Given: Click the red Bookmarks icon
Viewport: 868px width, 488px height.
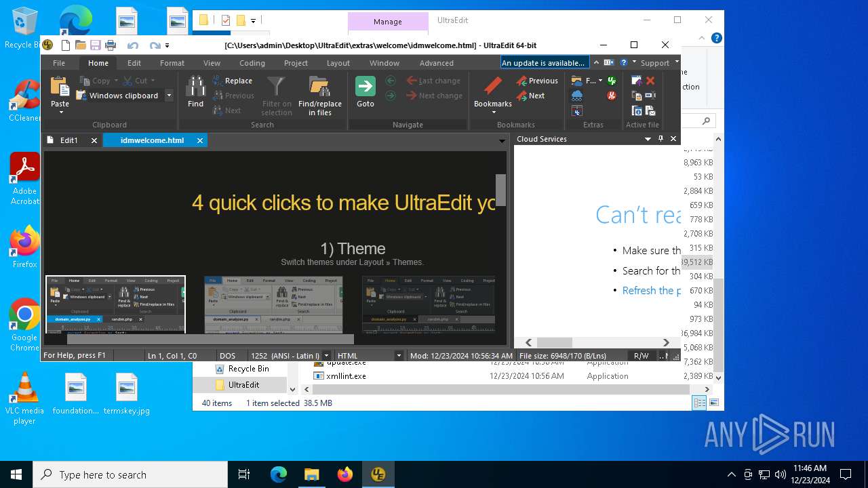Looking at the screenshot, I should pyautogui.click(x=493, y=86).
